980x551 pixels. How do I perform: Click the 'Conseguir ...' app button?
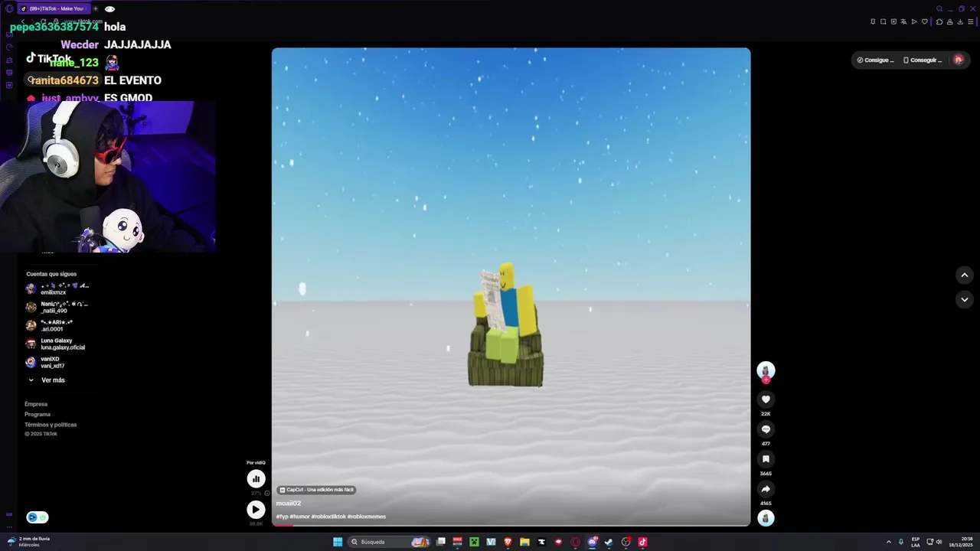(x=923, y=60)
